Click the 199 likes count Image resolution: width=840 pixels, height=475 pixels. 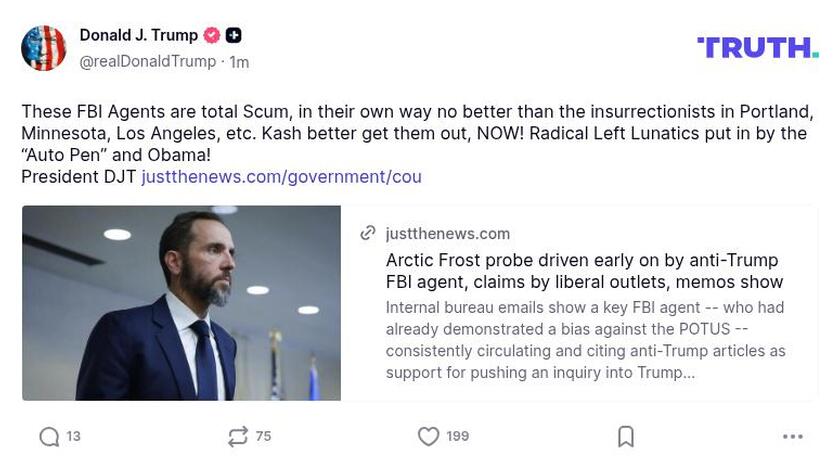click(457, 436)
